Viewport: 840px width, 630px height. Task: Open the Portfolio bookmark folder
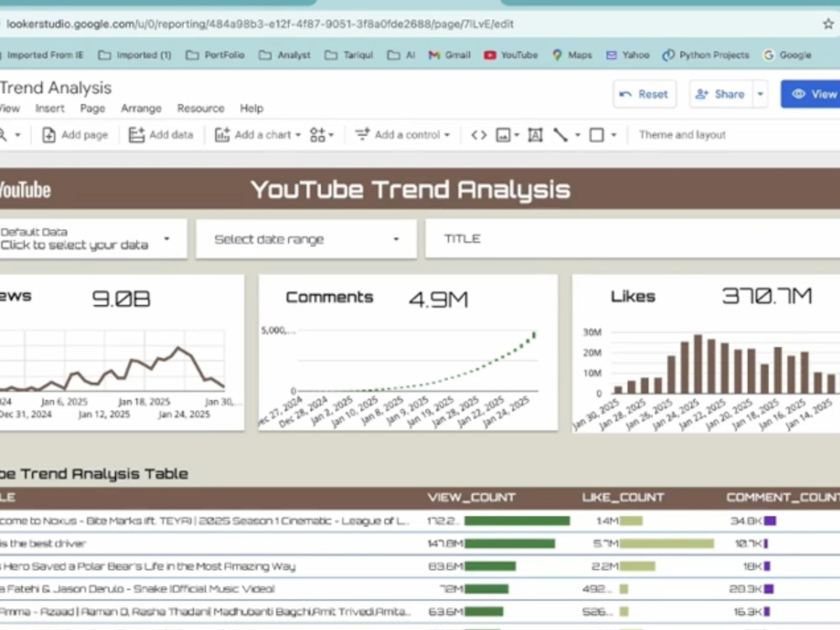coord(215,55)
